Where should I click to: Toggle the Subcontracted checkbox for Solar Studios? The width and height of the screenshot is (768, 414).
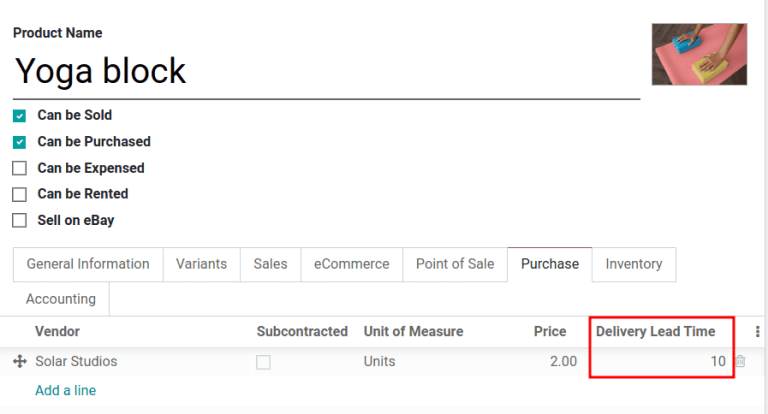pyautogui.click(x=263, y=362)
